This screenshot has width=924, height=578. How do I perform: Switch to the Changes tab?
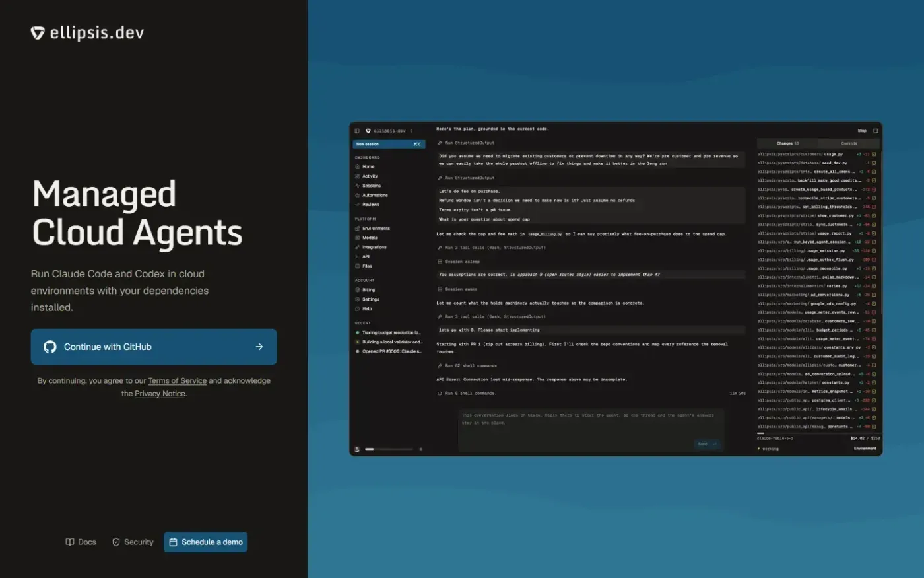point(787,143)
